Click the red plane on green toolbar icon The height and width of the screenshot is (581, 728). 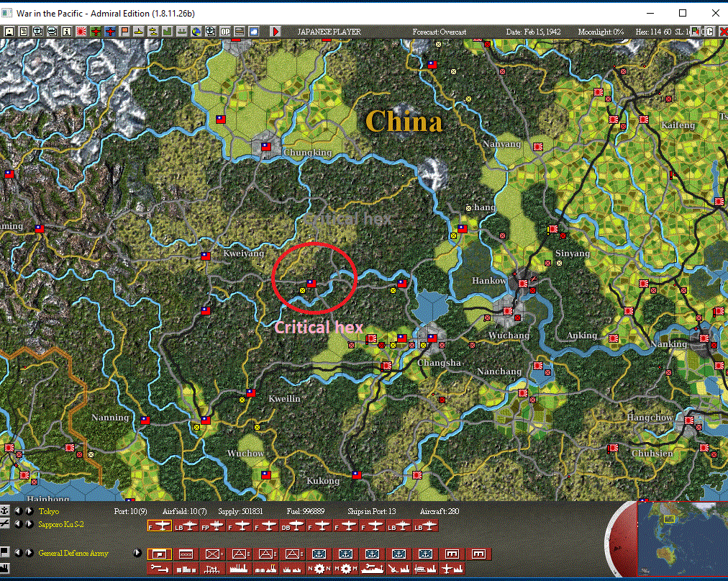pyautogui.click(x=96, y=32)
